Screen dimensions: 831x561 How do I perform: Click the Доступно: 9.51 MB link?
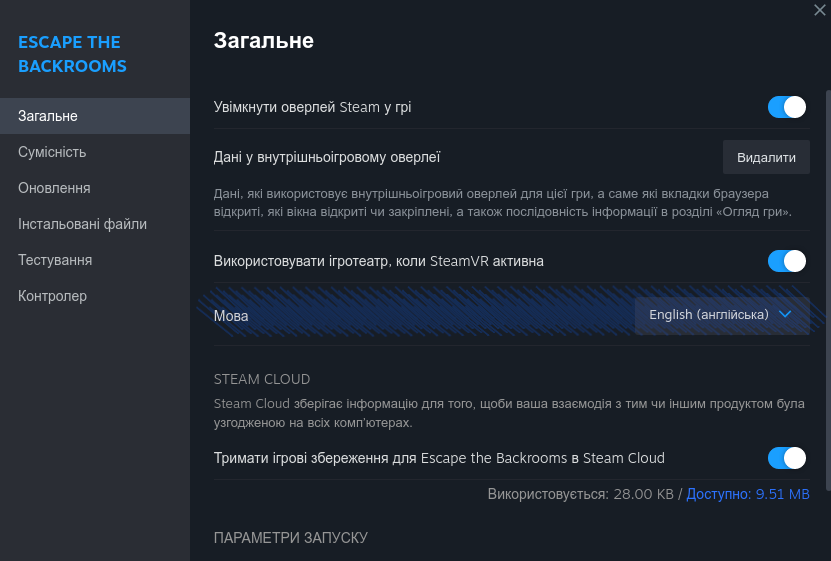(x=748, y=494)
